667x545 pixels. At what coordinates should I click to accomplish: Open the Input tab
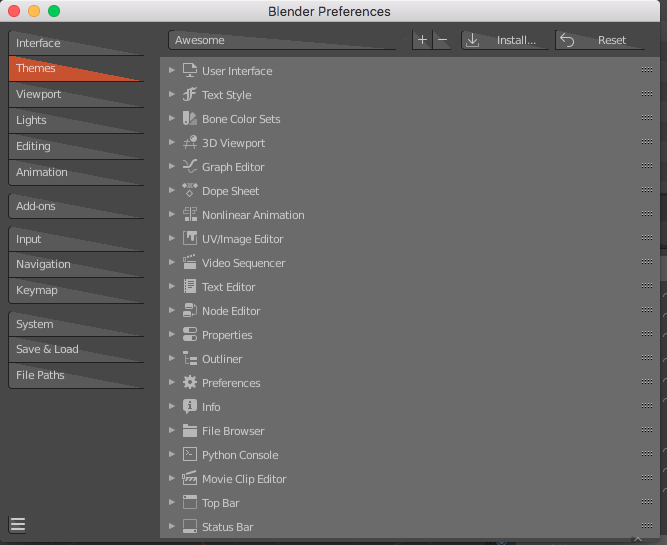tap(76, 239)
